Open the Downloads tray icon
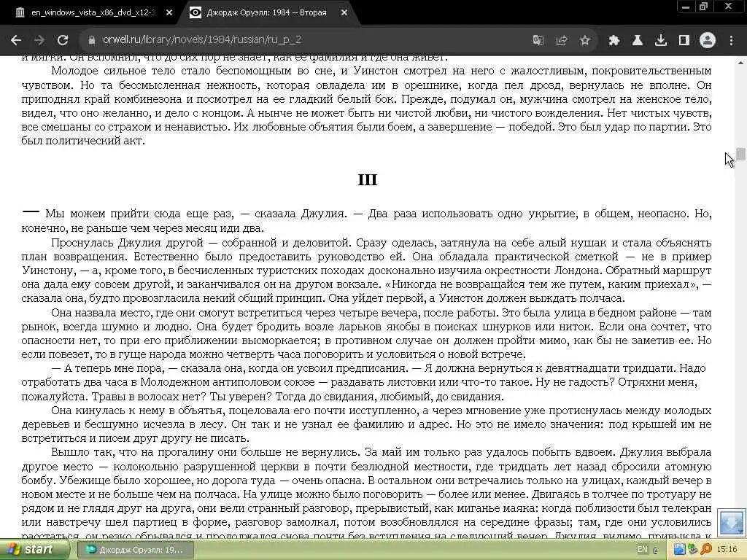Screen dimensions: 747x560 click(661, 41)
